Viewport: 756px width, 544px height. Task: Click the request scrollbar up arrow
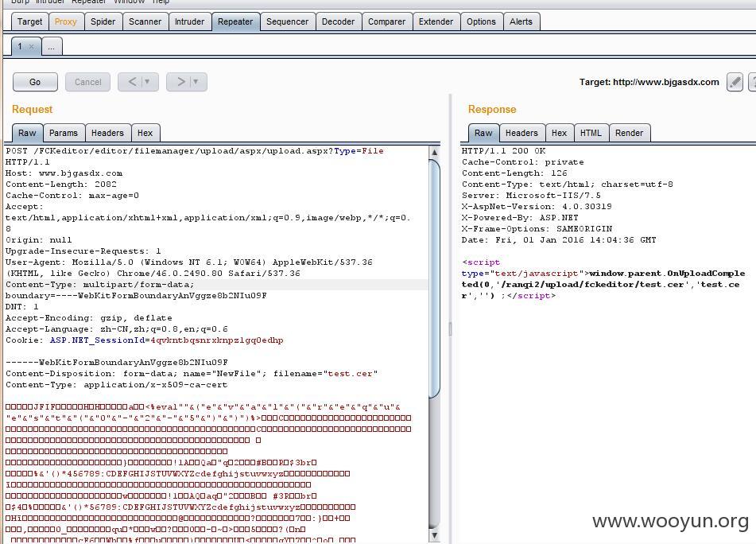pyautogui.click(x=434, y=153)
